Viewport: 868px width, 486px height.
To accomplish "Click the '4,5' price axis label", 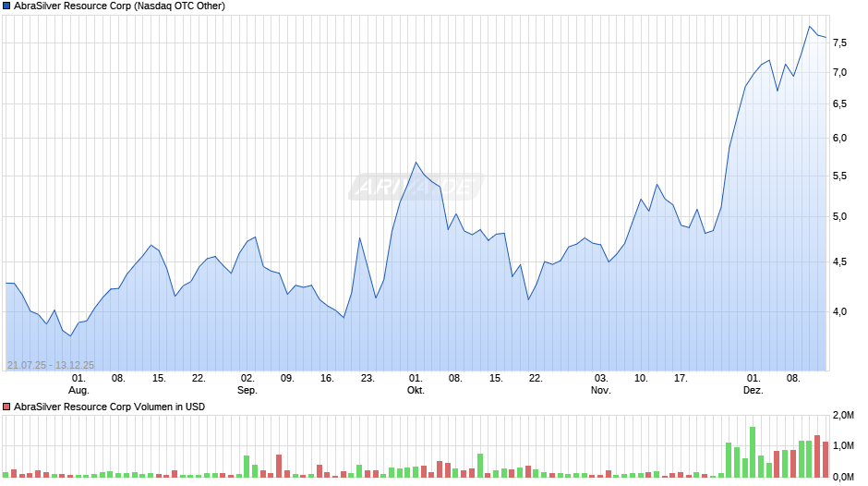I will coord(839,262).
